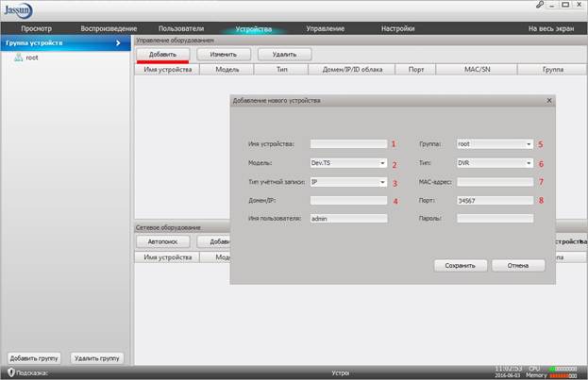The image size is (588, 380).
Task: Click the MAC-адрес input field
Action: 495,182
